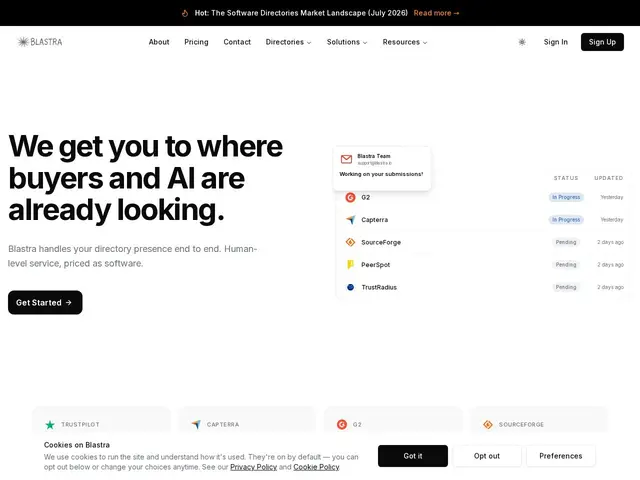The image size is (640, 480).
Task: Click the G2 row name text
Action: click(365, 198)
